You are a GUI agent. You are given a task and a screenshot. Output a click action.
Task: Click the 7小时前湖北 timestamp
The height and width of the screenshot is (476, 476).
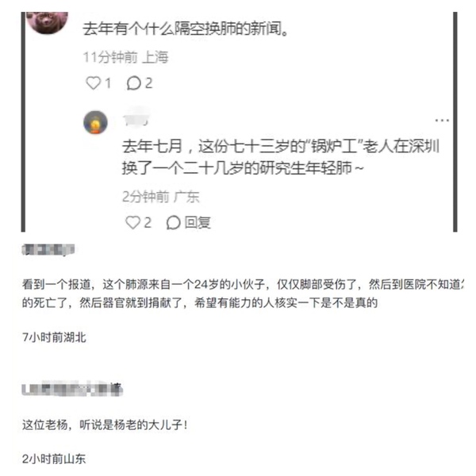coord(54,337)
